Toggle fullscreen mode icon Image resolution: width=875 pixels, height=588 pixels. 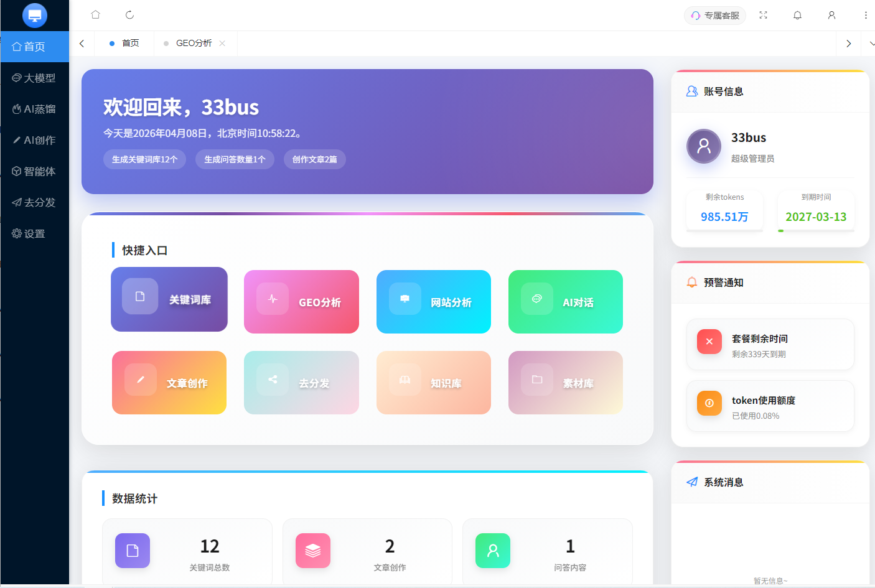[763, 15]
